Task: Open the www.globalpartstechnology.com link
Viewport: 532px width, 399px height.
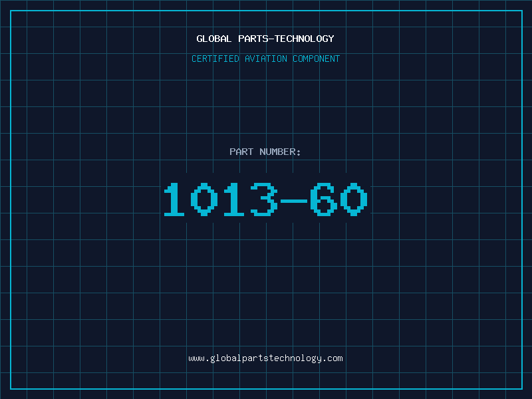Action: click(x=265, y=358)
